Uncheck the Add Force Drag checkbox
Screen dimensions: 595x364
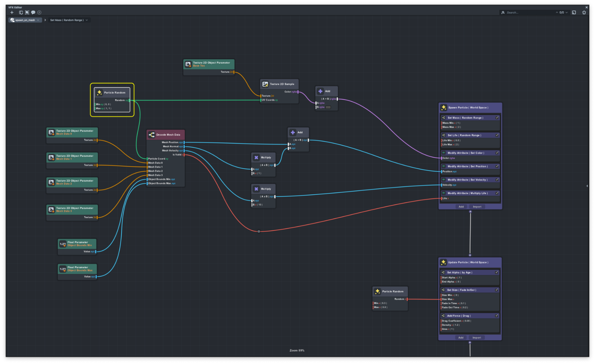(496, 316)
